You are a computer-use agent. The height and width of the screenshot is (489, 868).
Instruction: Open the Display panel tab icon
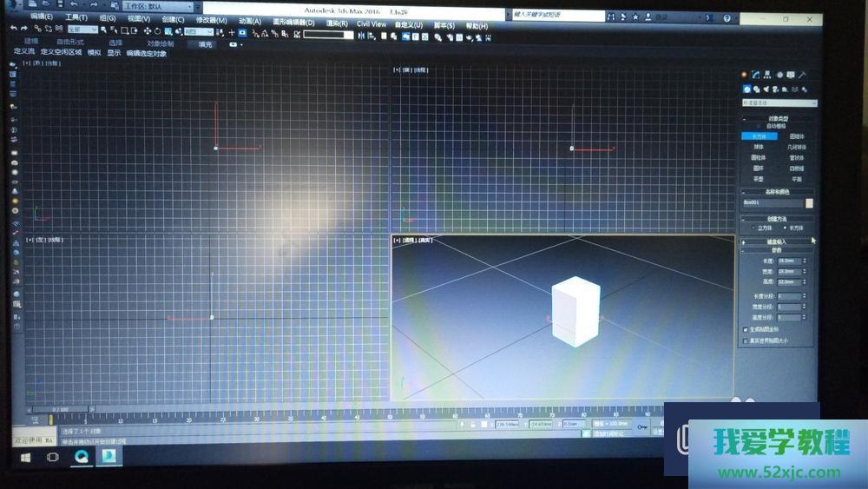click(x=791, y=74)
